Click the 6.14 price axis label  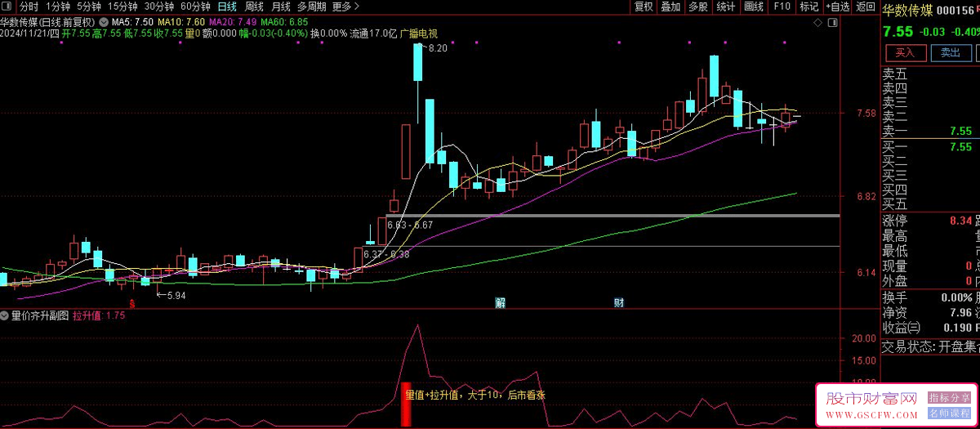(x=865, y=272)
